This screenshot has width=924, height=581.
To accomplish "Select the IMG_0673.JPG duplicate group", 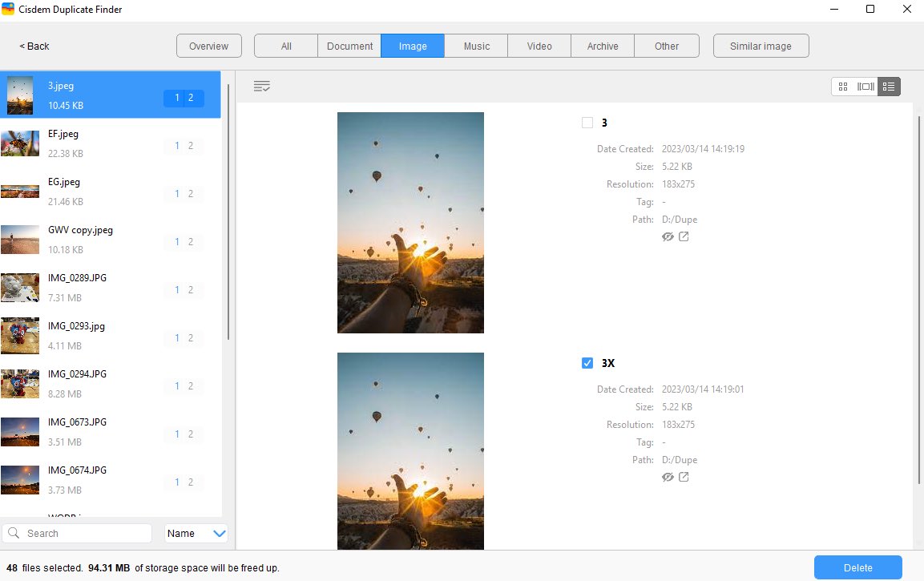I will [111, 432].
